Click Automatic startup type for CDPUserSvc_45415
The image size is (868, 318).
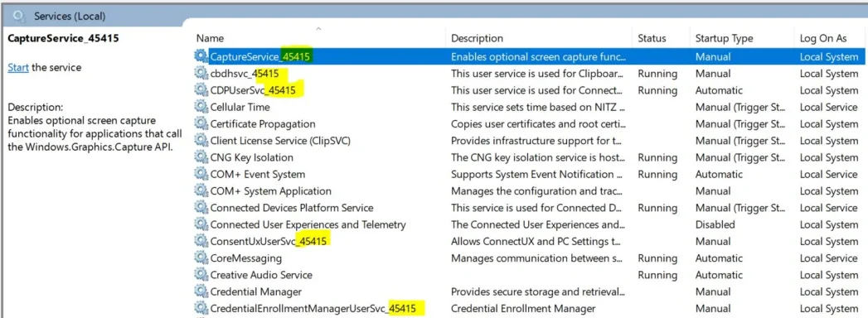[x=719, y=90]
